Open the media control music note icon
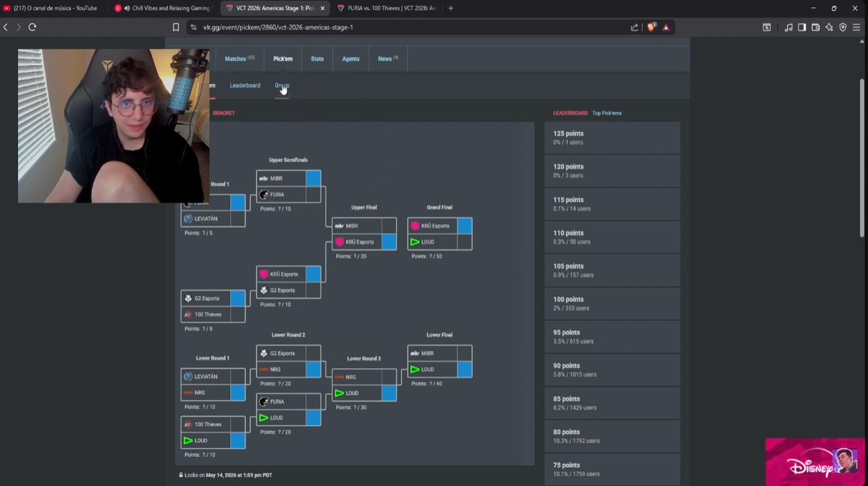Screen dimensions: 868x486 coord(788,27)
